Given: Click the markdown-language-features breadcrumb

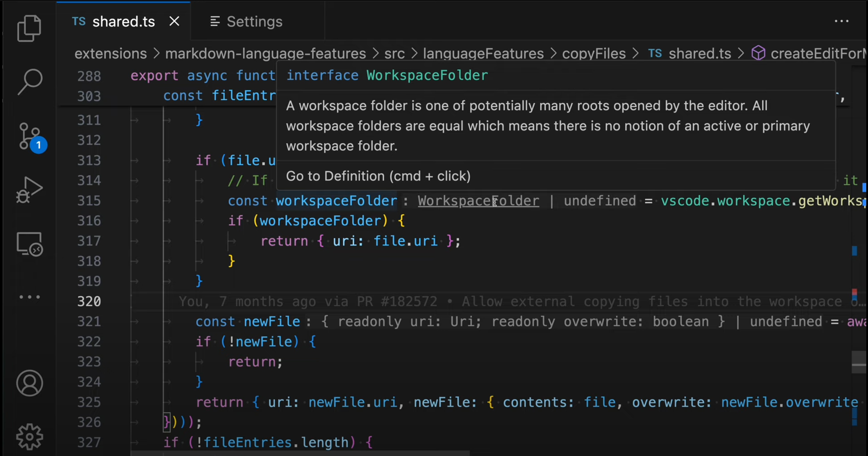Looking at the screenshot, I should point(265,53).
